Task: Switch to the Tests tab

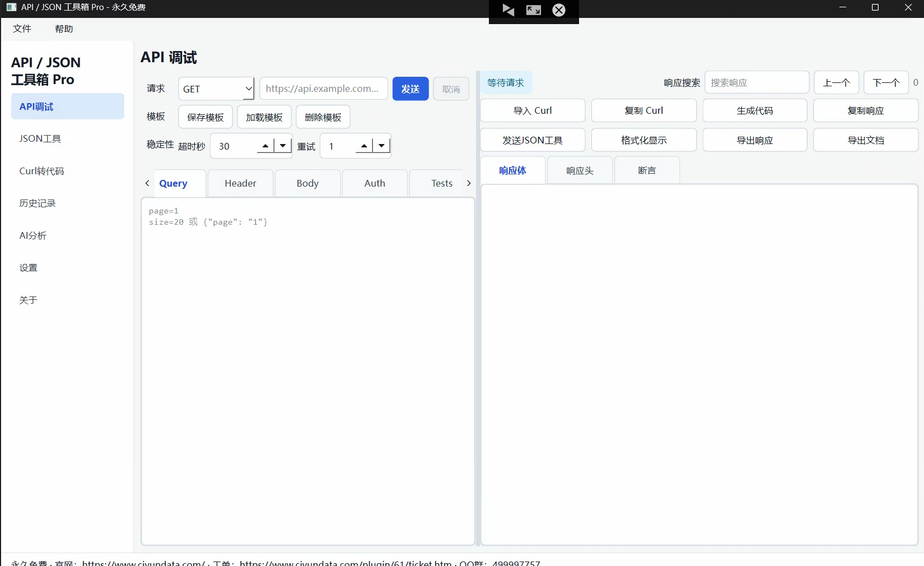Action: pyautogui.click(x=436, y=183)
